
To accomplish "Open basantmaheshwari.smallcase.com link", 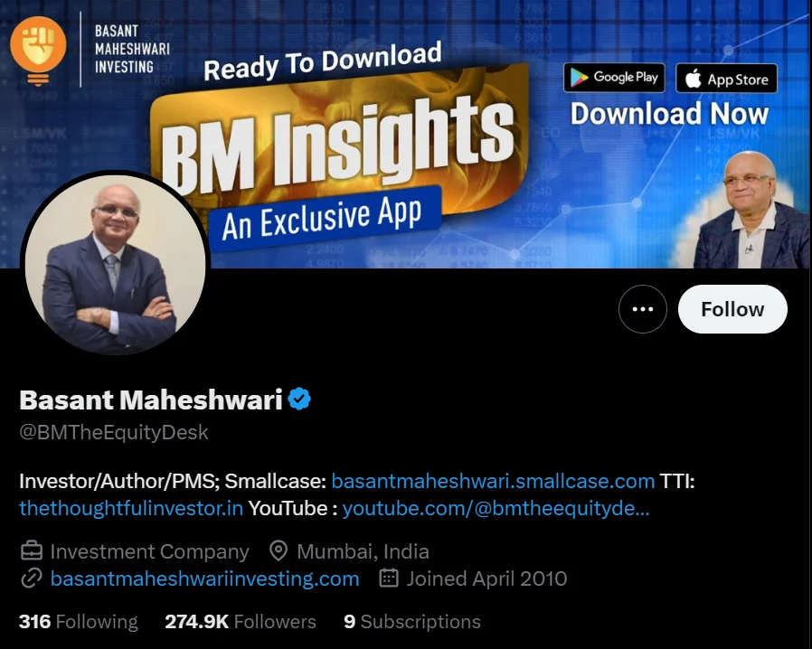I will pos(493,481).
